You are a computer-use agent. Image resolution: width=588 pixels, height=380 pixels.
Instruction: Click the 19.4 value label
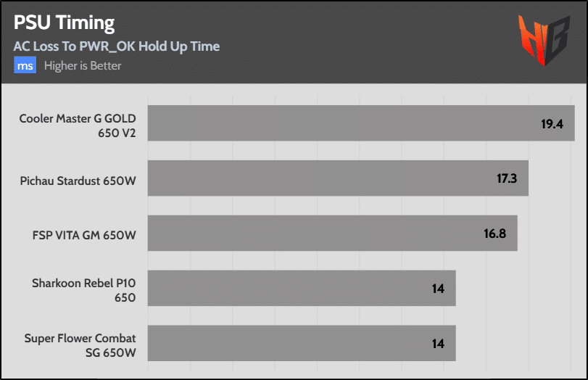coord(552,124)
